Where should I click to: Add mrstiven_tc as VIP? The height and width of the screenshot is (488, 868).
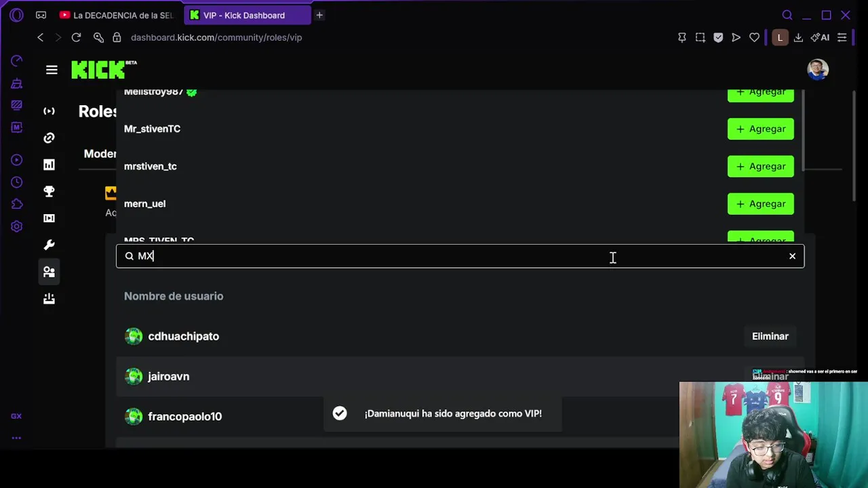[760, 166]
